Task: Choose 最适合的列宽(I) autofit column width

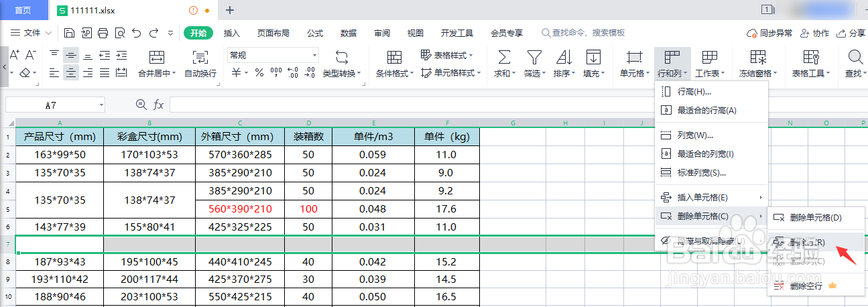Action: [710, 154]
